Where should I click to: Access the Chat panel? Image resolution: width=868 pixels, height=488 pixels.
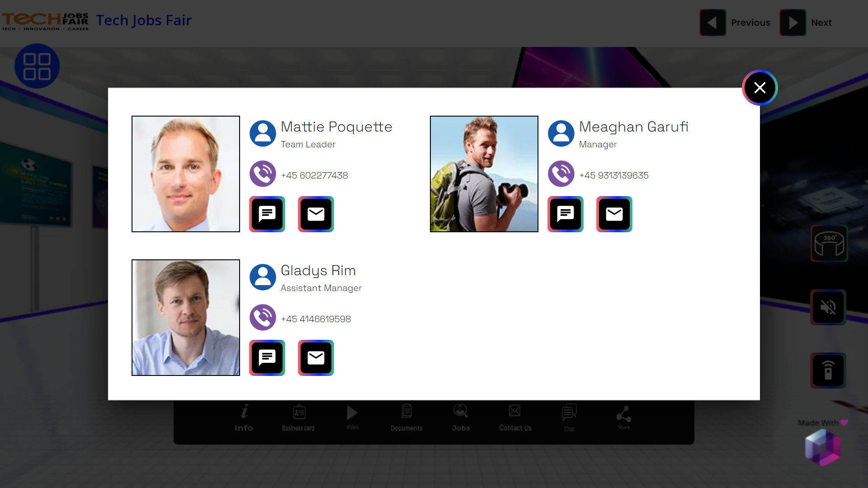tap(569, 417)
